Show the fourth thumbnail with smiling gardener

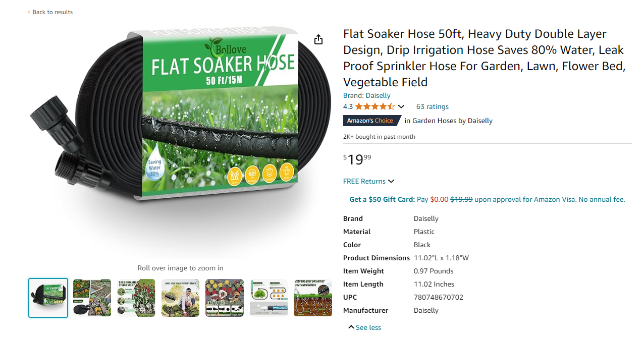point(180,298)
